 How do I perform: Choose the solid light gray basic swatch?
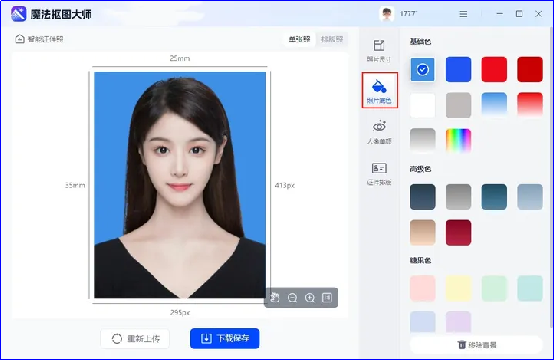pyautogui.click(x=459, y=105)
